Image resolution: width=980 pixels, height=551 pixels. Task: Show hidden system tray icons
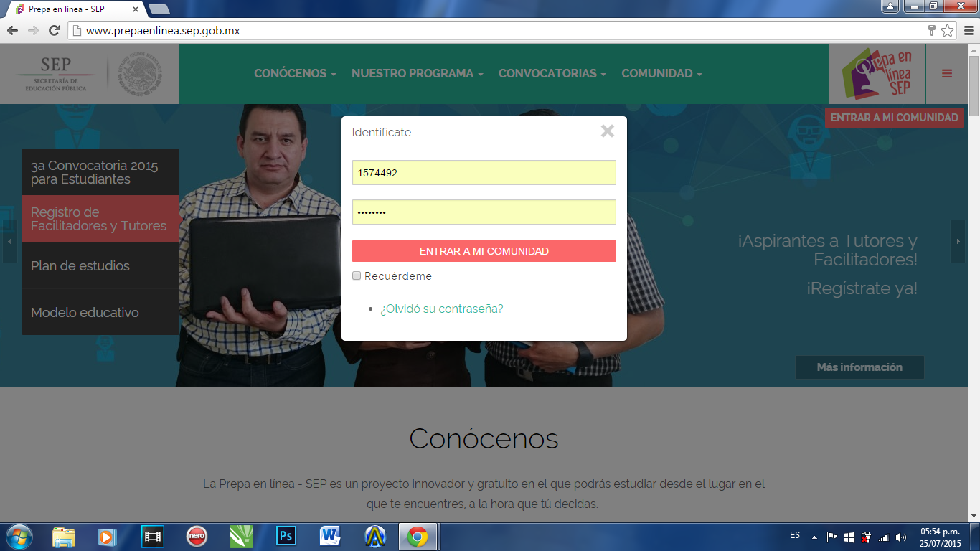pos(814,537)
